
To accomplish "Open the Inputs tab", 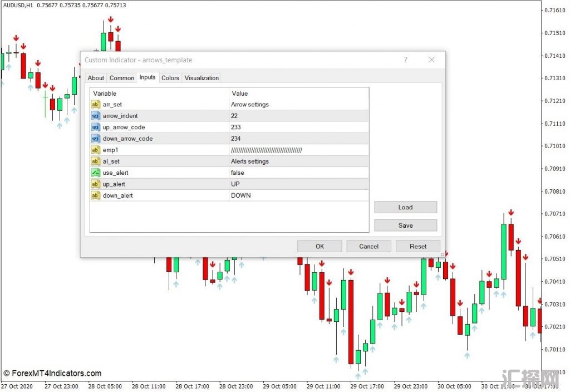I will pyautogui.click(x=147, y=77).
